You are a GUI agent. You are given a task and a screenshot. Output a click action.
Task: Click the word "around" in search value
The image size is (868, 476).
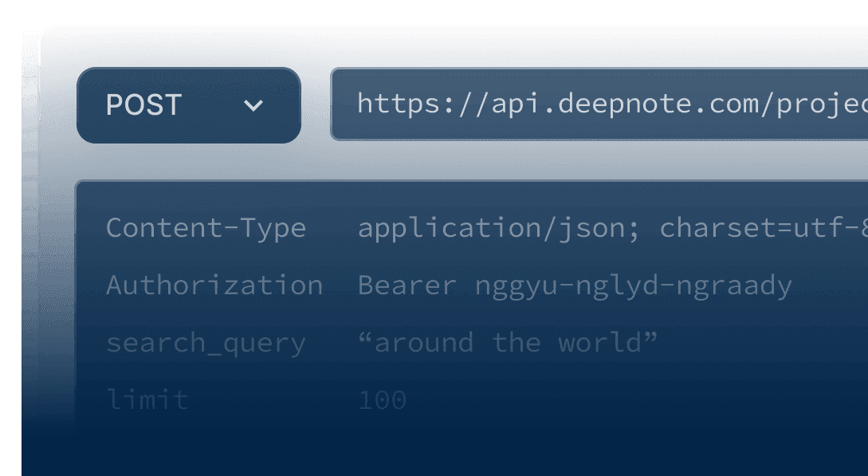point(424,343)
